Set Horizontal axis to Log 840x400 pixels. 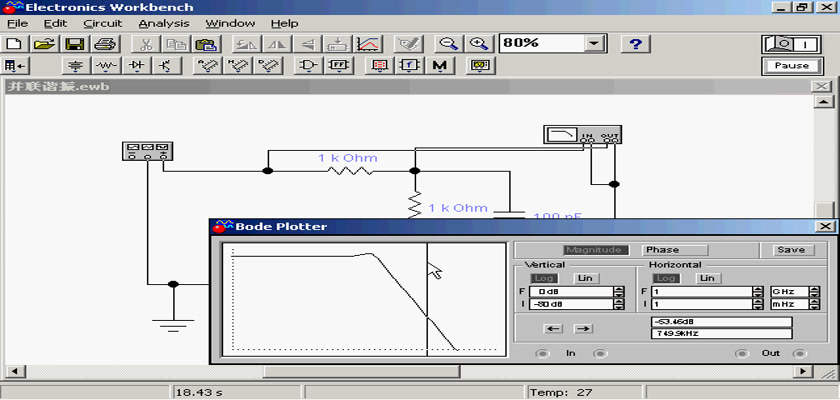pos(666,278)
